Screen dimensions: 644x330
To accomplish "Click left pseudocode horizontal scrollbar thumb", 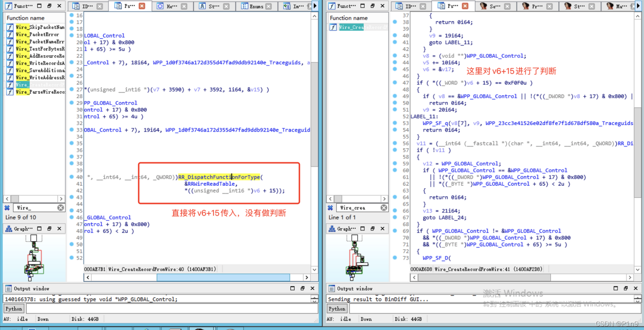I will point(223,277).
